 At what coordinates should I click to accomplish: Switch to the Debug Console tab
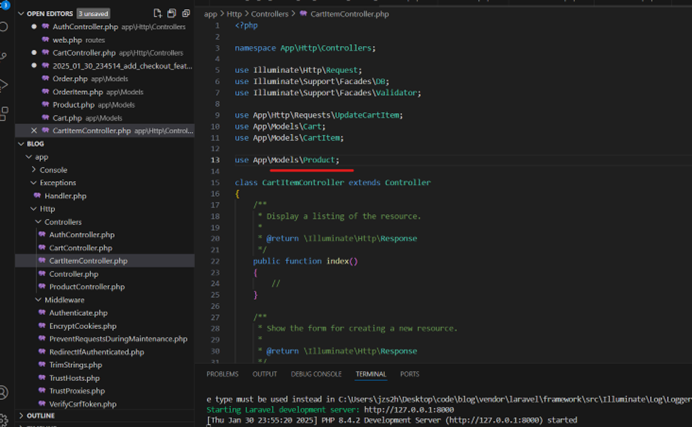[x=315, y=374]
